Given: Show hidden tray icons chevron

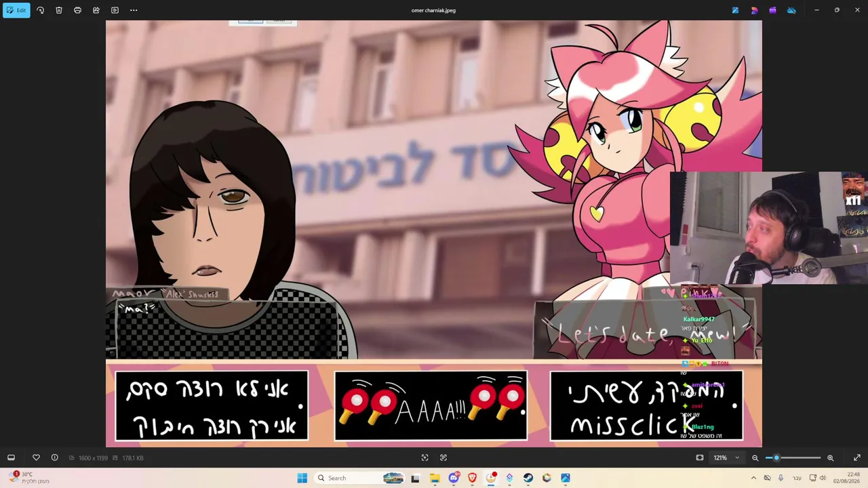Looking at the screenshot, I should click(753, 478).
